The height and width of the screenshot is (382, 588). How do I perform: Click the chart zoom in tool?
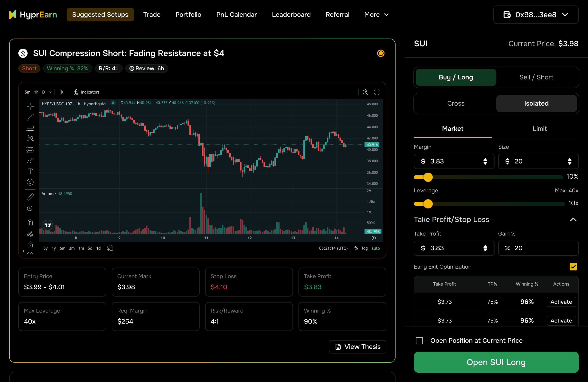30,208
